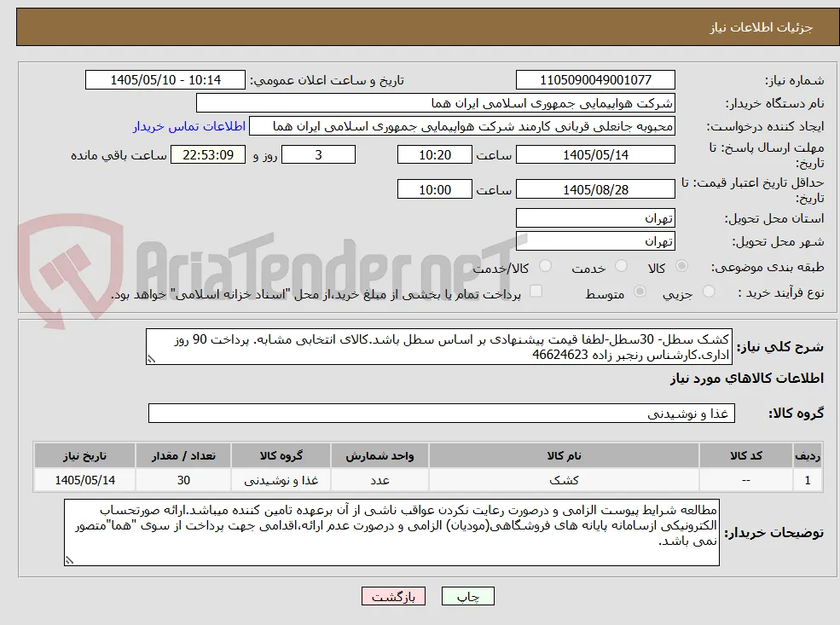Click the buyer organization name field
Viewport: 840px width, 625px height.
pyautogui.click(x=435, y=103)
